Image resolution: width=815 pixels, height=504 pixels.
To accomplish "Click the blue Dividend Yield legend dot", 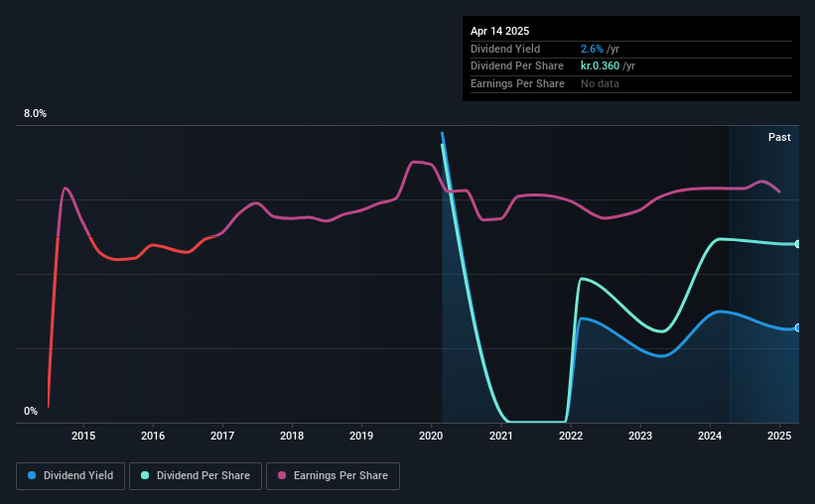I will [x=32, y=475].
